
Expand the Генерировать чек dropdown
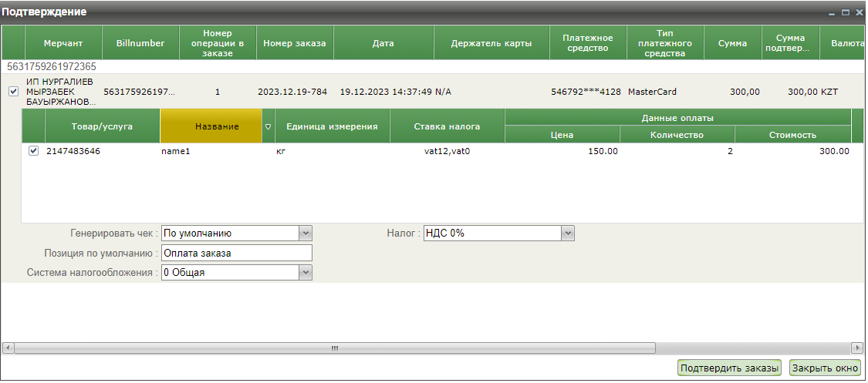click(x=306, y=233)
